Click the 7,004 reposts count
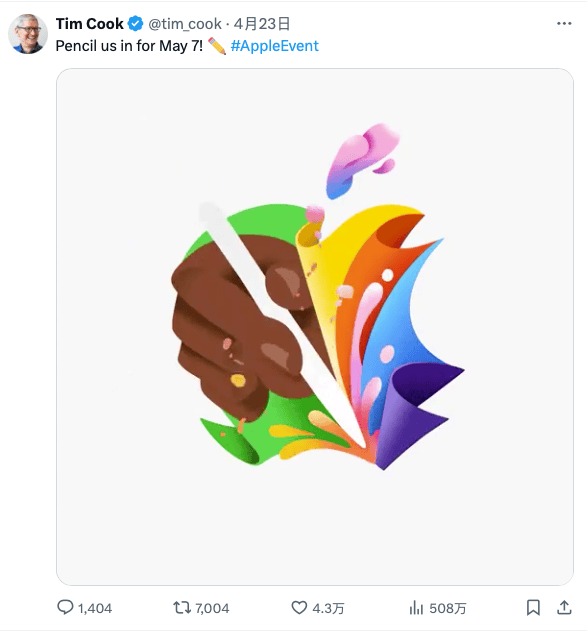Viewport: 587px width, 633px height. point(212,608)
